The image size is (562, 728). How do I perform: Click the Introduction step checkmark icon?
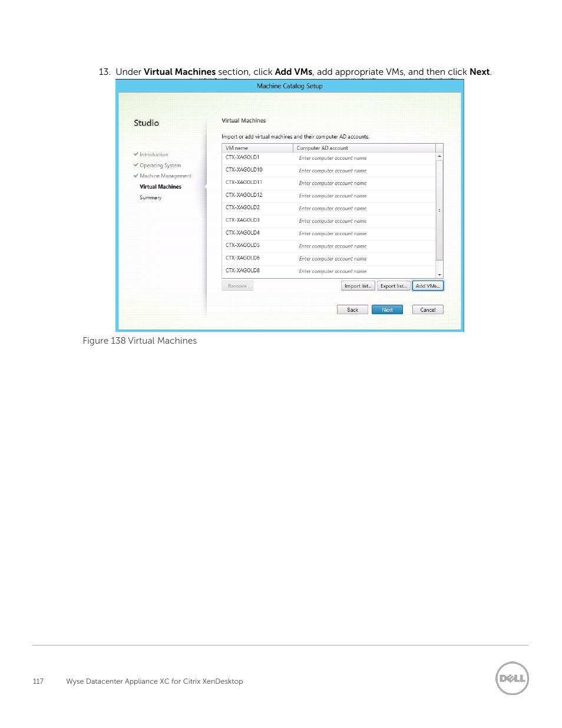click(136, 154)
